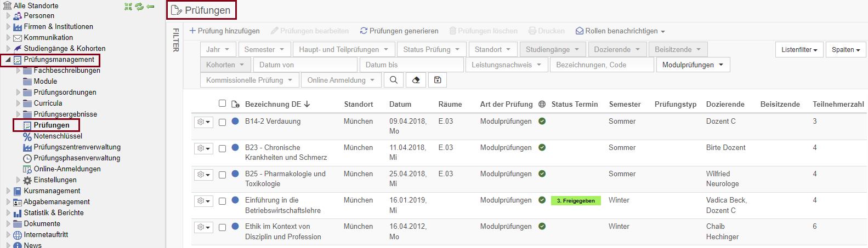
Task: Click the bar chart icon for Statistik & Berichte
Action: (18, 213)
